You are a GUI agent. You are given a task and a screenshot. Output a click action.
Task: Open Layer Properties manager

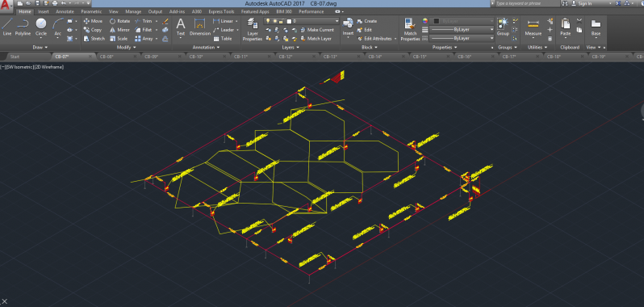click(x=252, y=30)
